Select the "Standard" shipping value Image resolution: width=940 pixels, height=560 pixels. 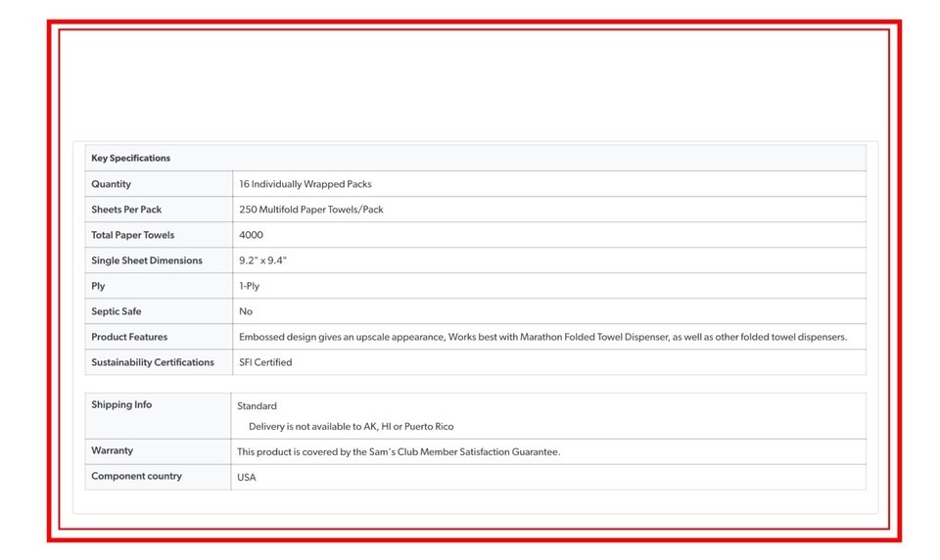(x=257, y=406)
